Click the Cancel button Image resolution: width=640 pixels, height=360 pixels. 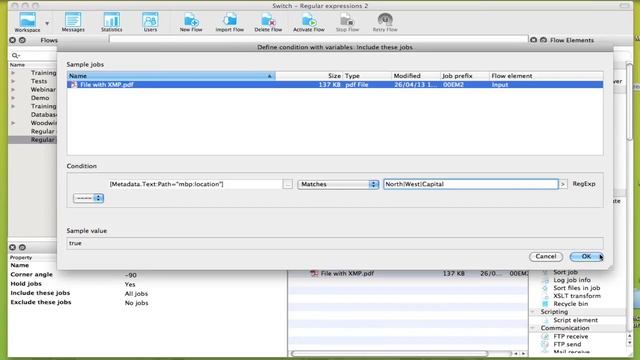click(546, 256)
